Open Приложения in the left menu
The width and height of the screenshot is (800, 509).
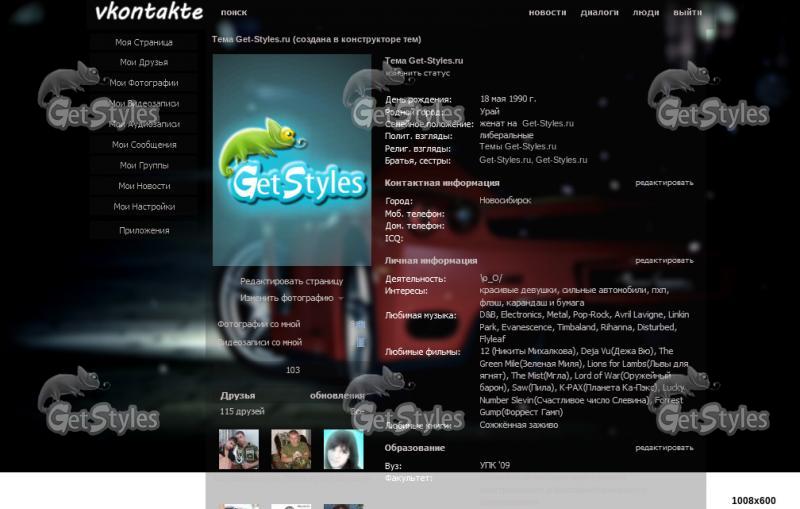point(144,230)
